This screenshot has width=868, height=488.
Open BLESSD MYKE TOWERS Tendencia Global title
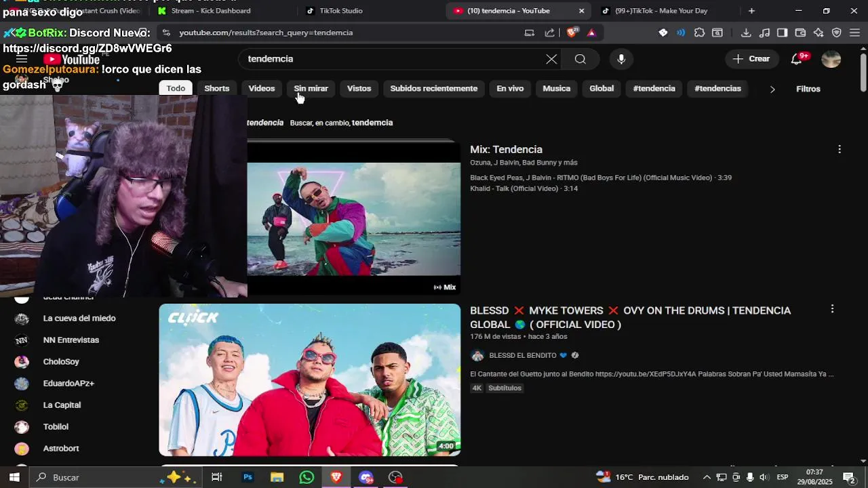coord(631,317)
